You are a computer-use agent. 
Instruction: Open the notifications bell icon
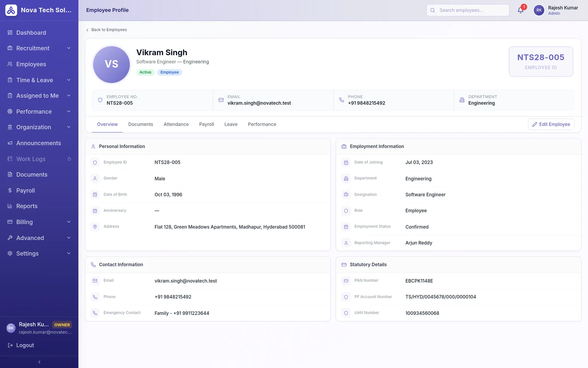(521, 10)
